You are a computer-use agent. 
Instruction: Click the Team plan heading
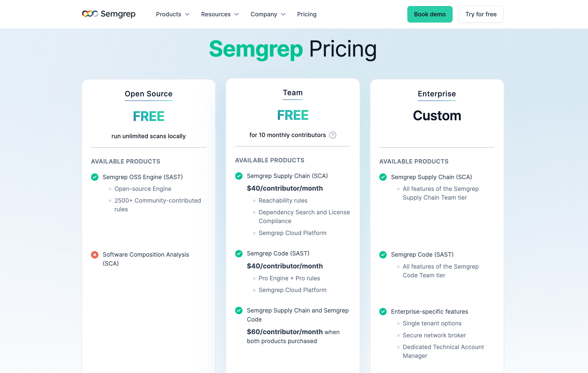tap(293, 93)
